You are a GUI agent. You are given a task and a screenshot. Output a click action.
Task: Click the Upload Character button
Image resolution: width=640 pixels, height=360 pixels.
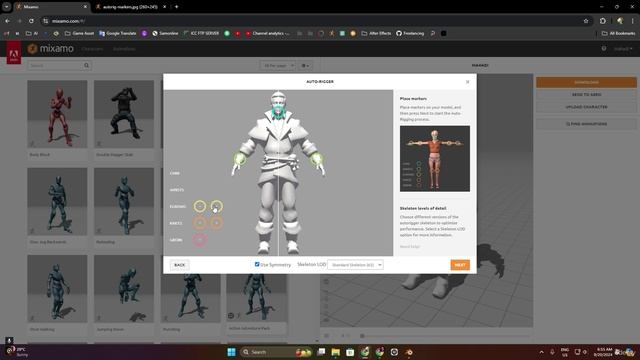pos(586,107)
